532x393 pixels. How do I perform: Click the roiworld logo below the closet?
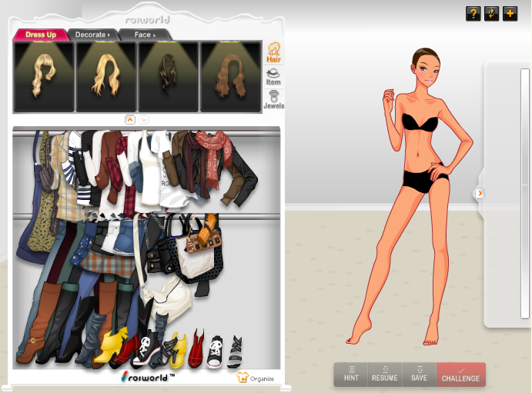point(148,377)
